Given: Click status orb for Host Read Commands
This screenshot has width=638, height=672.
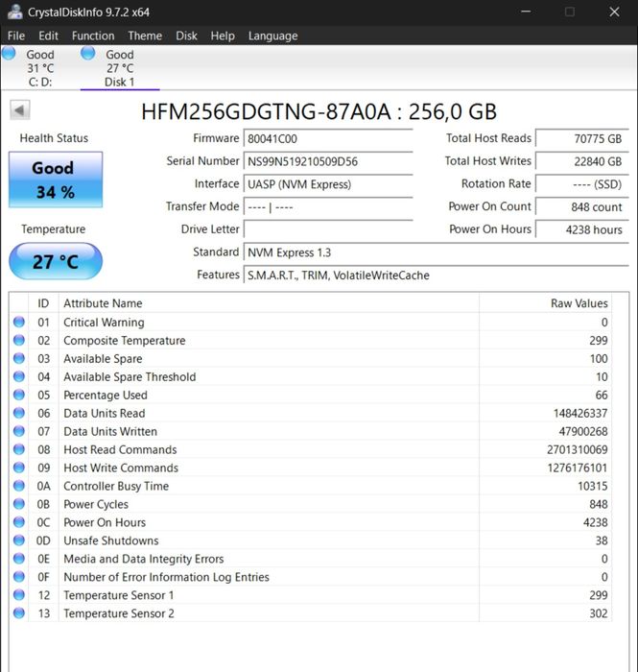Looking at the screenshot, I should [x=19, y=449].
